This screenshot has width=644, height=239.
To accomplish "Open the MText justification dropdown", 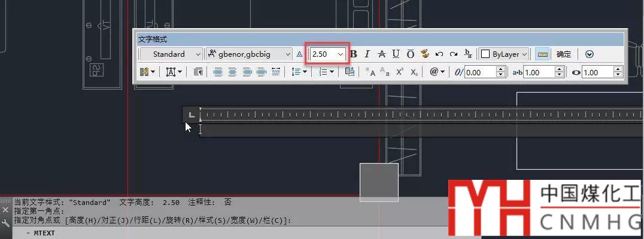I will click(174, 72).
